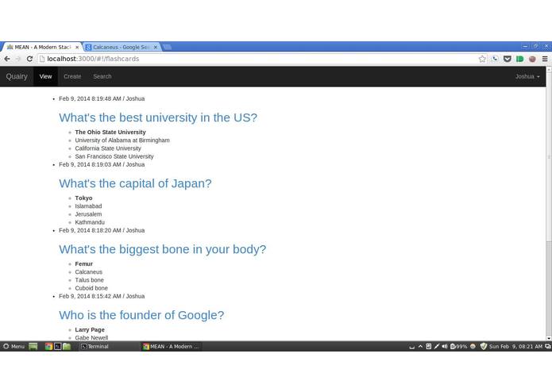Click the option 'Kathmandu'
This screenshot has width=552, height=392.
pyautogui.click(x=90, y=222)
